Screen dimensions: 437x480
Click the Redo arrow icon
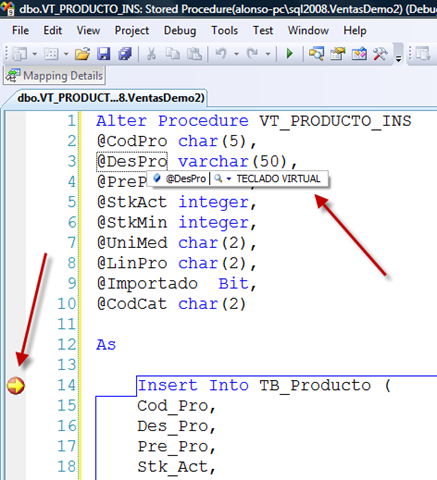(253, 54)
